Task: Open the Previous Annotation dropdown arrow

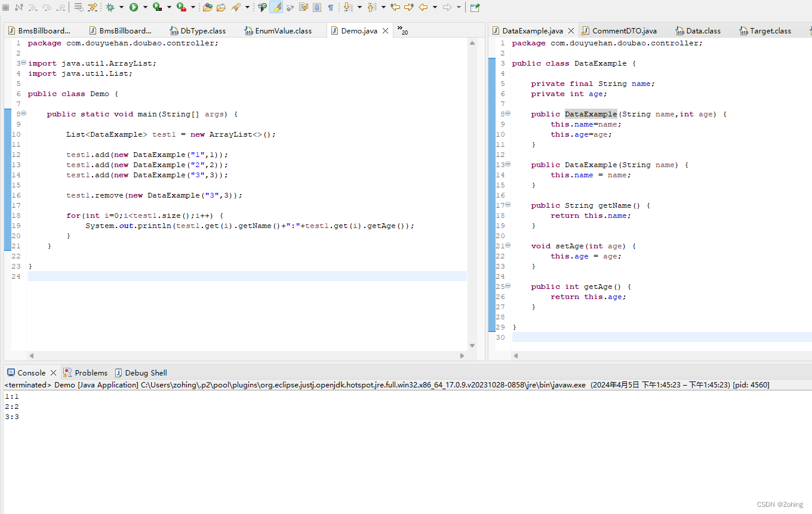Action: pos(383,7)
